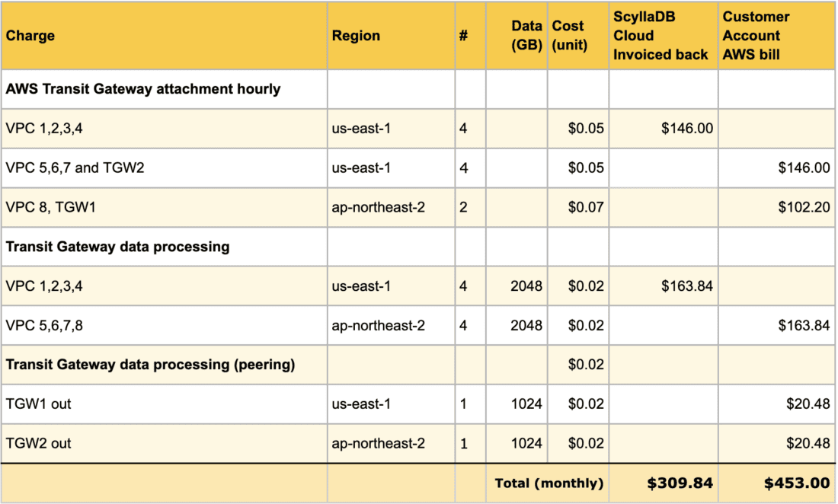Click the "TGW2 out" cell
Image resolution: width=838 pixels, height=504 pixels.
164,444
